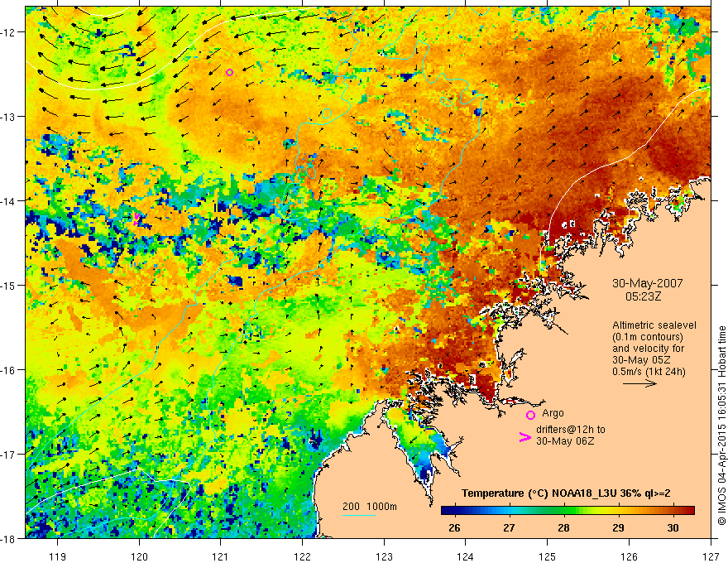
Task: Click the colorbar tick label 29
Action: 619,527
